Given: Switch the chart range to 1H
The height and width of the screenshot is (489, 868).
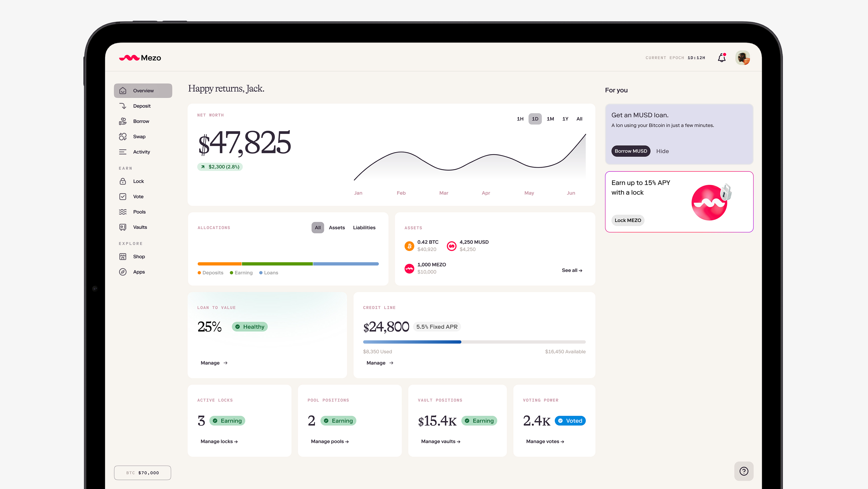Looking at the screenshot, I should [520, 119].
